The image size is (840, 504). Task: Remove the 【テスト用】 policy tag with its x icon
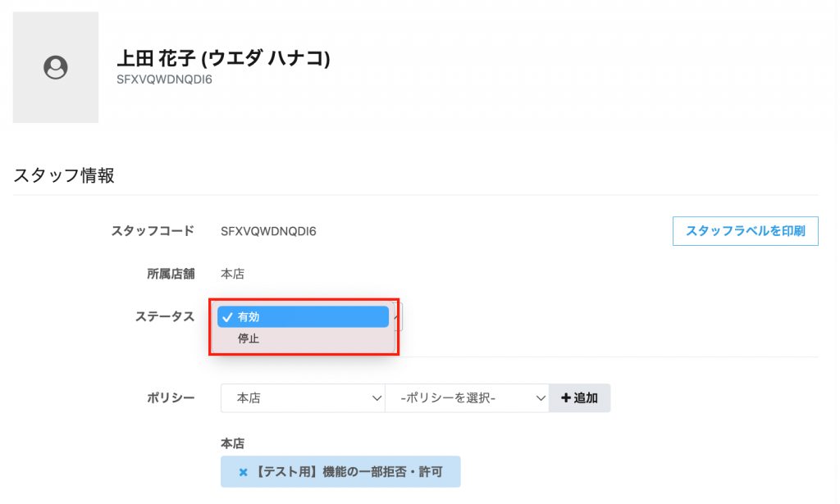[x=243, y=472]
